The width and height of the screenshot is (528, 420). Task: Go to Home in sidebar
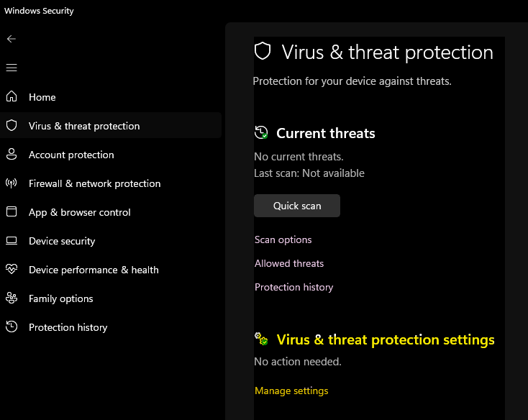click(x=42, y=97)
